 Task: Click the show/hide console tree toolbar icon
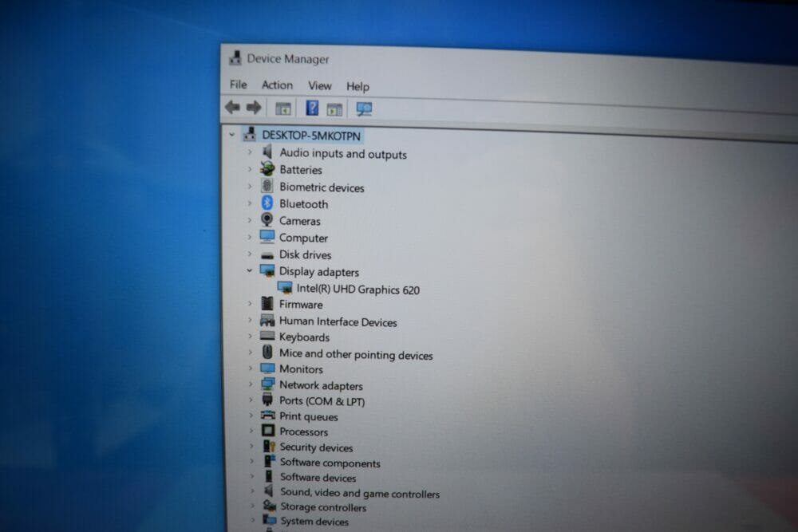click(283, 108)
